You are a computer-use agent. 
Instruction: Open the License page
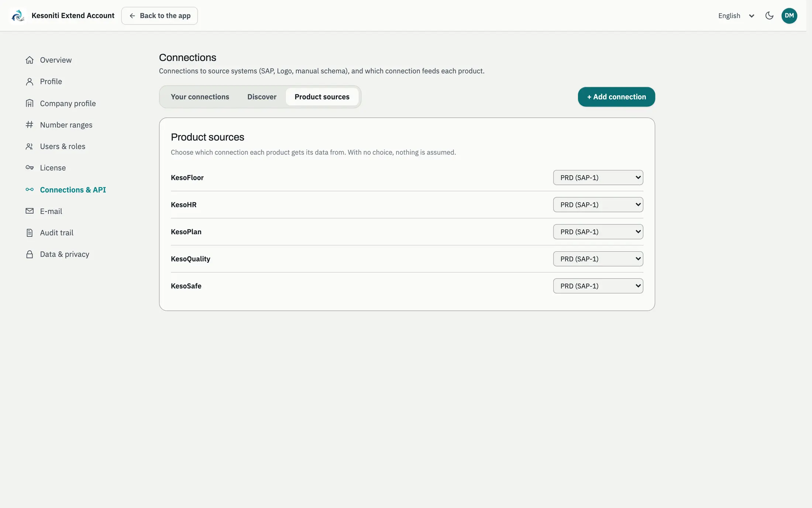[x=53, y=168]
